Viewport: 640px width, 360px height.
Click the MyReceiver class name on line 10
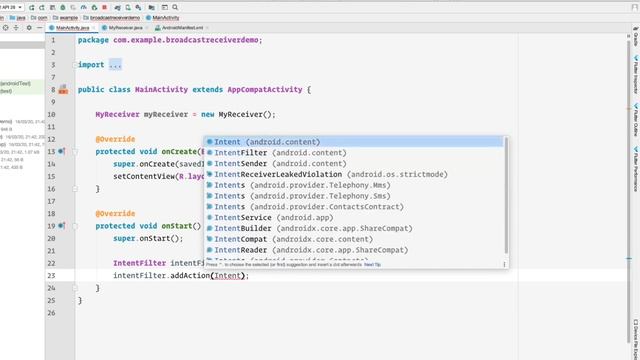pos(118,114)
